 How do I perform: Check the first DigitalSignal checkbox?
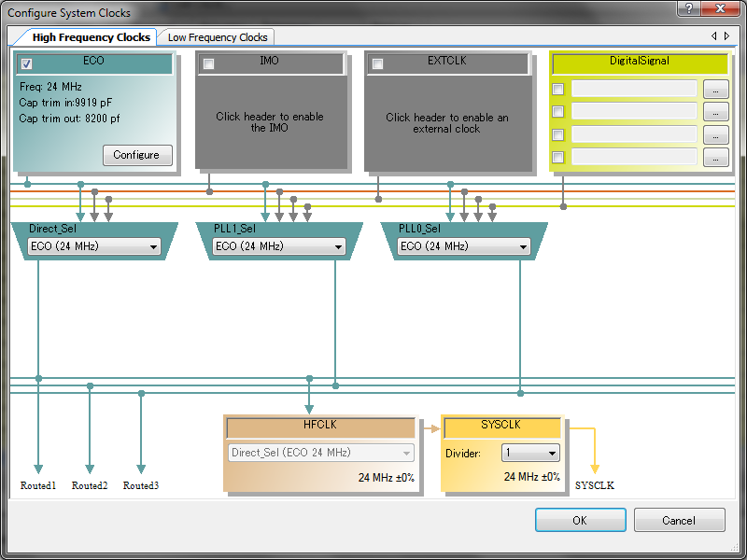coord(557,89)
